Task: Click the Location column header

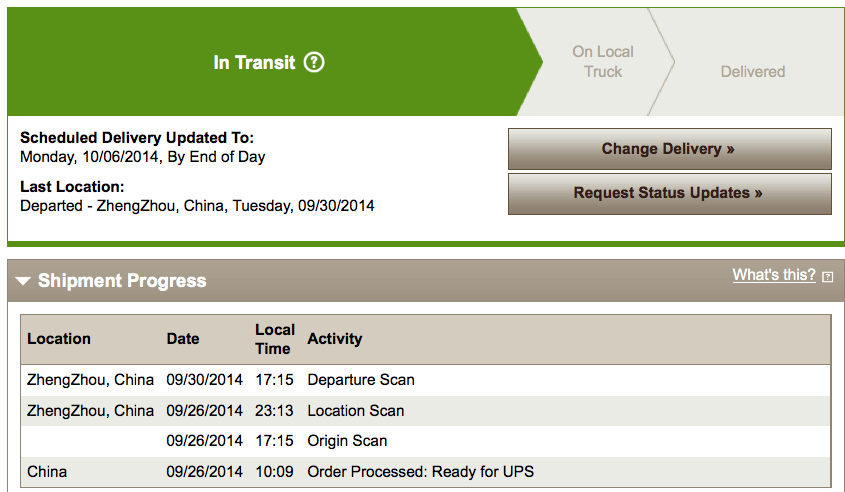Action: coord(59,339)
